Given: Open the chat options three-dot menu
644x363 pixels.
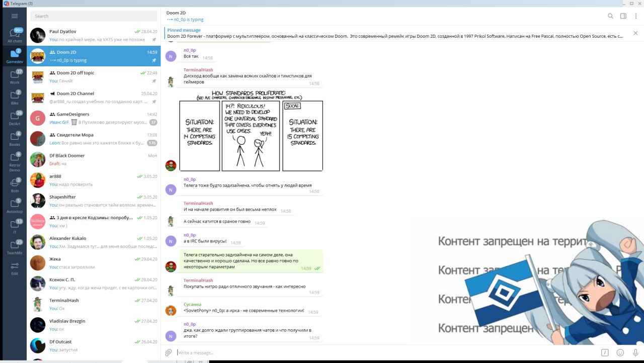Looking at the screenshot, I should (x=636, y=16).
